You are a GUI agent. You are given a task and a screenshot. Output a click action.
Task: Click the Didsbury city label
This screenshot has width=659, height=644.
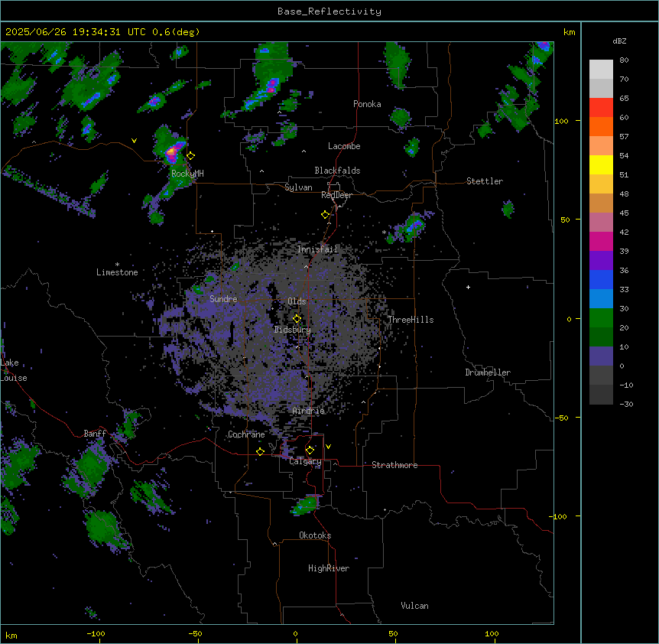(x=293, y=330)
